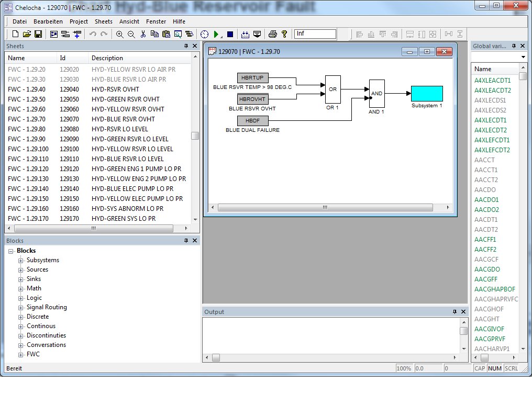Select the HBROVHT input block
Image resolution: width=532 pixels, height=405 pixels.
point(252,99)
